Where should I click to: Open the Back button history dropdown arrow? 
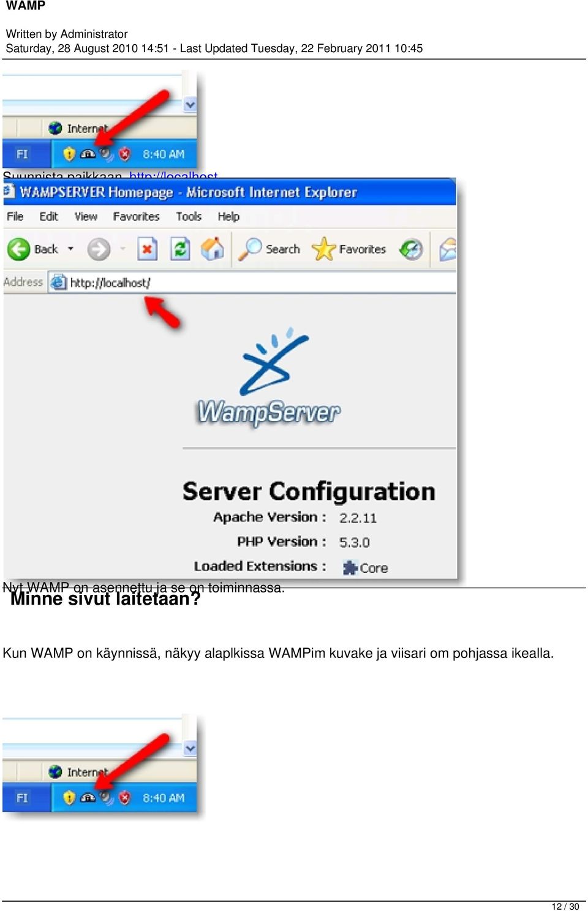tap(70, 249)
